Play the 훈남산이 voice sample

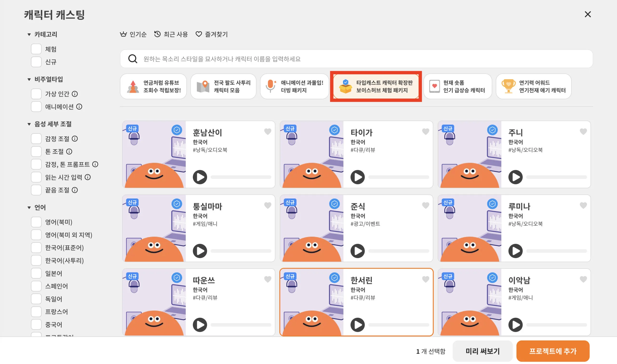[x=200, y=177]
